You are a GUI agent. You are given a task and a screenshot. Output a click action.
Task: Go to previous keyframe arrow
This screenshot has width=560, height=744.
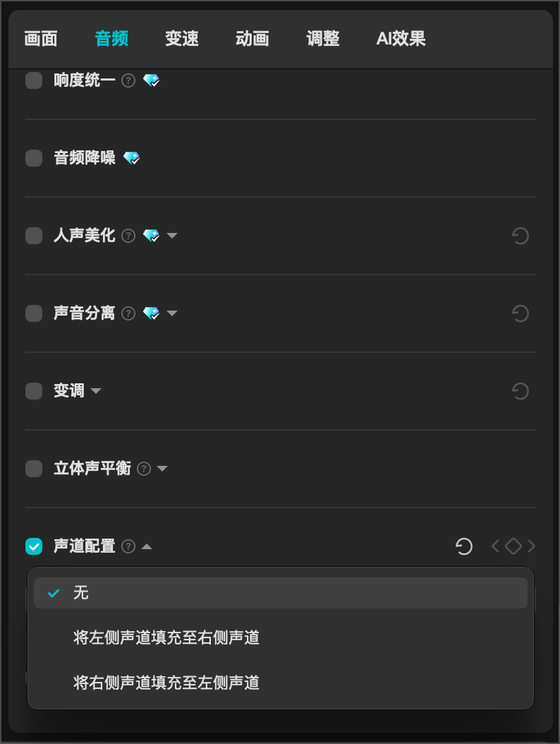496,546
